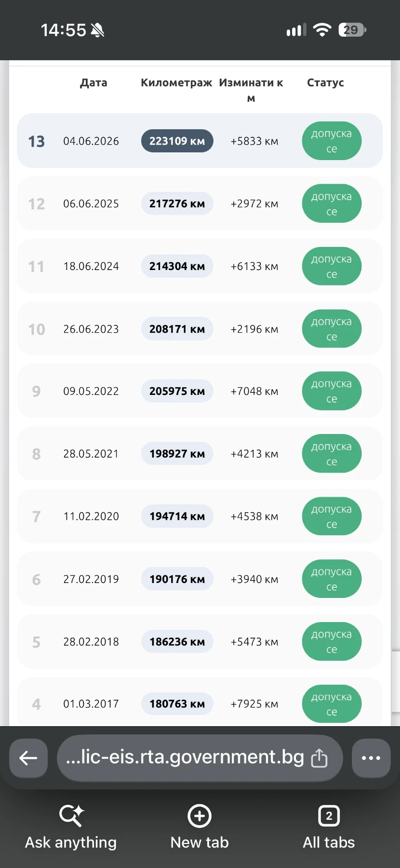Tap the share icon in address bar
Screen dimensions: 400x868
(319, 758)
